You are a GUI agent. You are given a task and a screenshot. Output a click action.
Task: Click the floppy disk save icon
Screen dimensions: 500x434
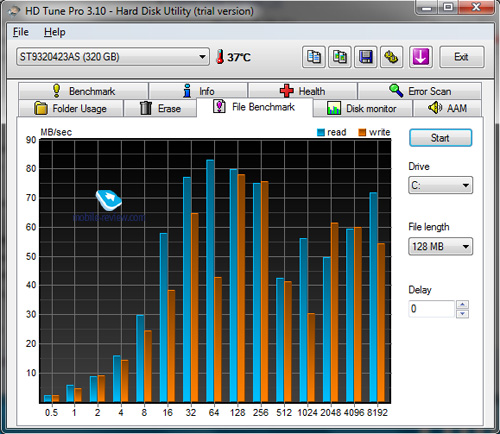click(x=366, y=57)
